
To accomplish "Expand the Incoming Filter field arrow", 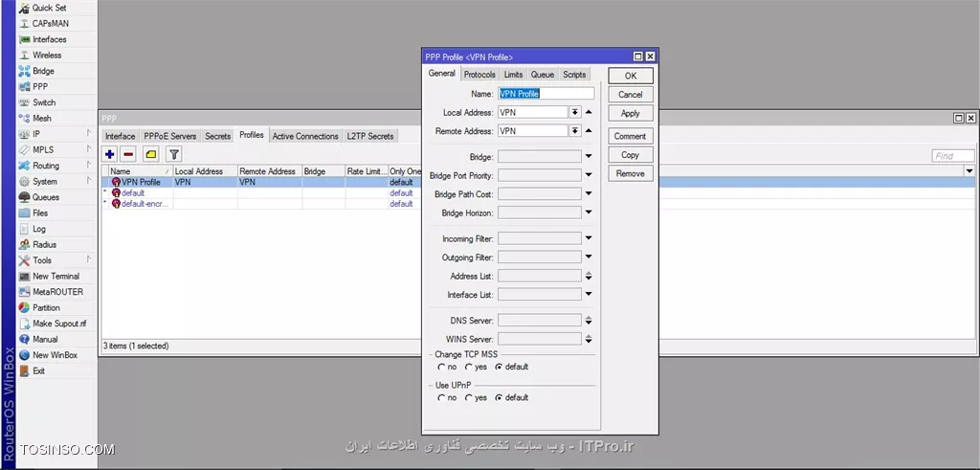I will click(x=589, y=238).
